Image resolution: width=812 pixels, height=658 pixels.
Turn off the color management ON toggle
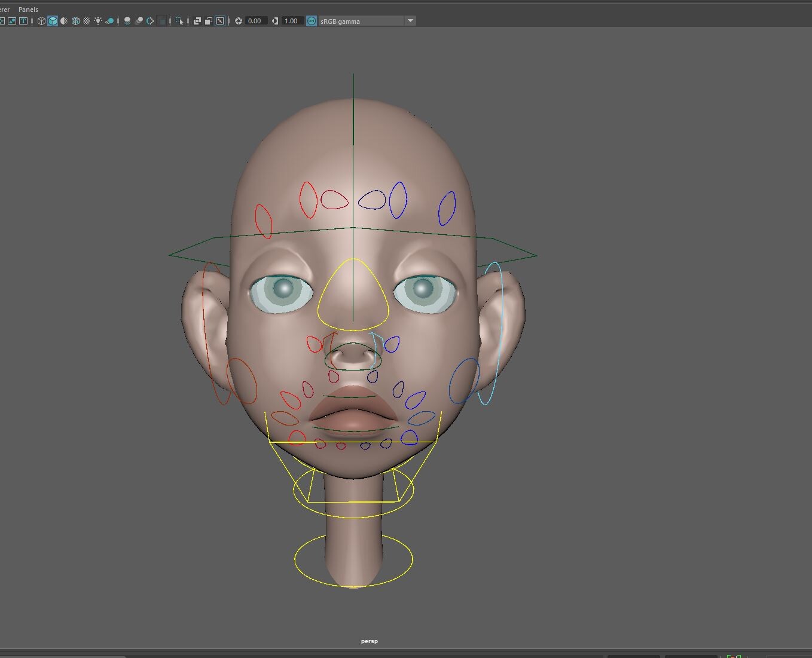pyautogui.click(x=310, y=21)
